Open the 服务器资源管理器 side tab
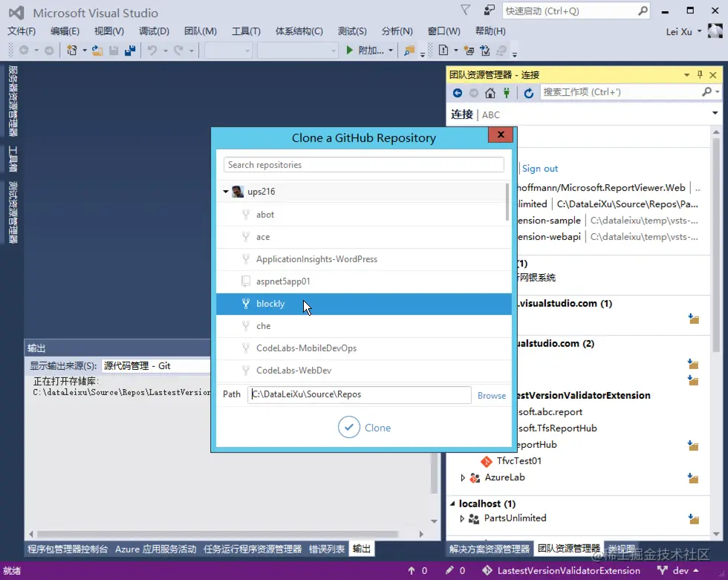 (13, 101)
